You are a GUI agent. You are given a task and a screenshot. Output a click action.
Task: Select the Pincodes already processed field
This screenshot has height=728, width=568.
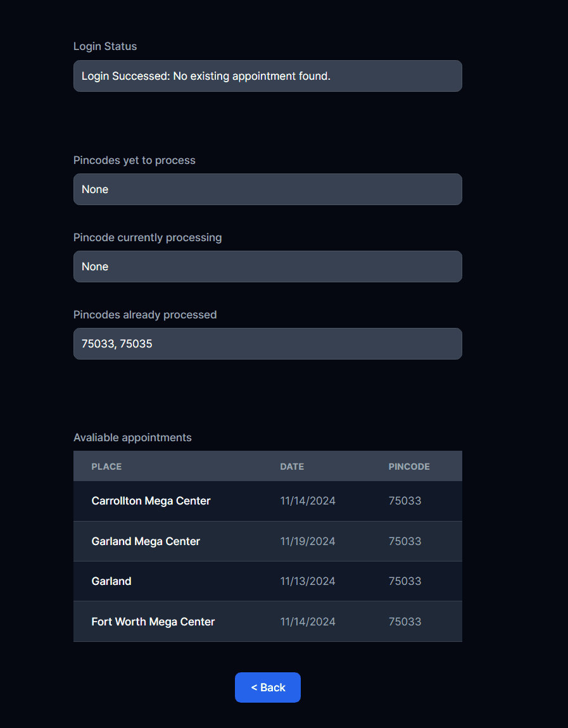click(x=267, y=344)
